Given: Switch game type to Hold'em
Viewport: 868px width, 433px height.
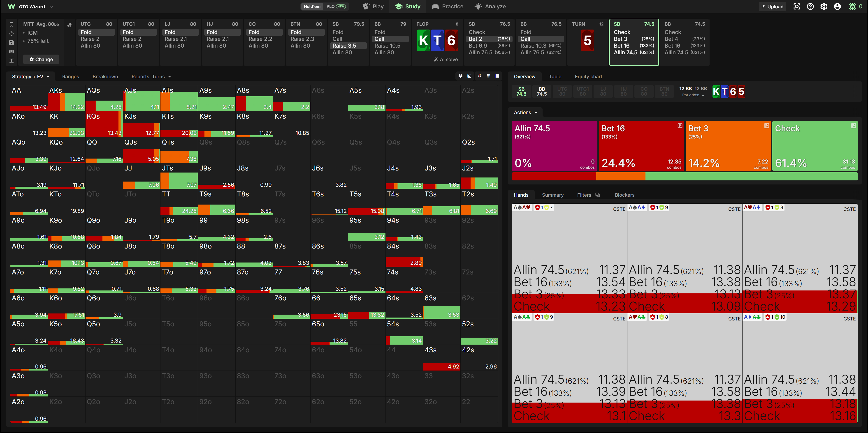Looking at the screenshot, I should pyautogui.click(x=312, y=6).
